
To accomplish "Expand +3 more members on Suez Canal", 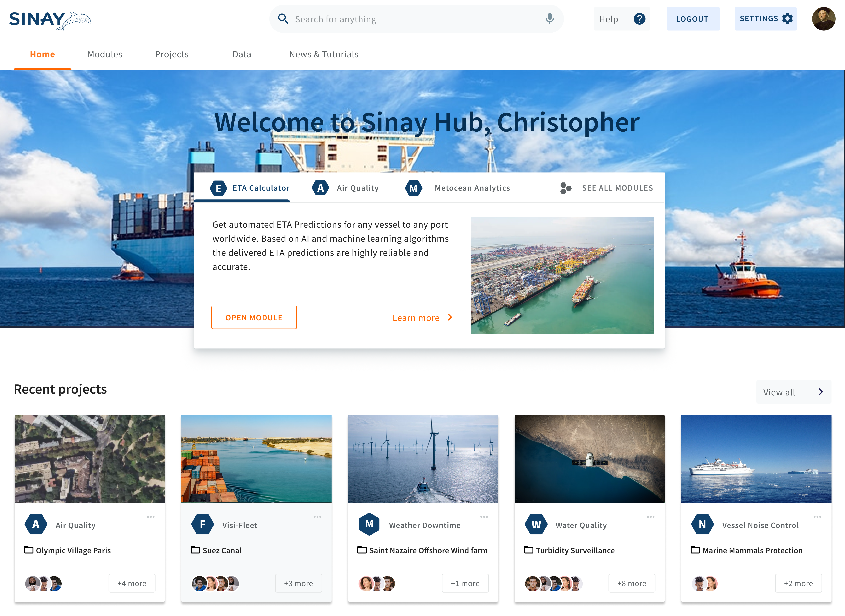I will pos(299,583).
